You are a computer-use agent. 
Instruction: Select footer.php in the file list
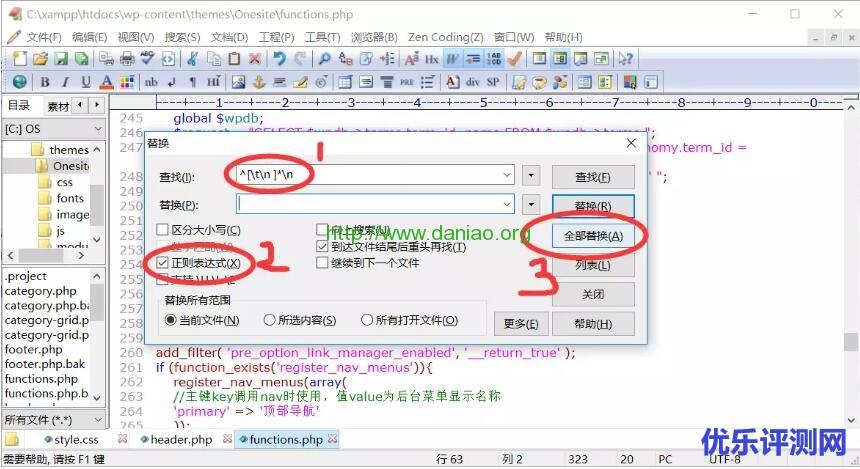pyautogui.click(x=34, y=349)
